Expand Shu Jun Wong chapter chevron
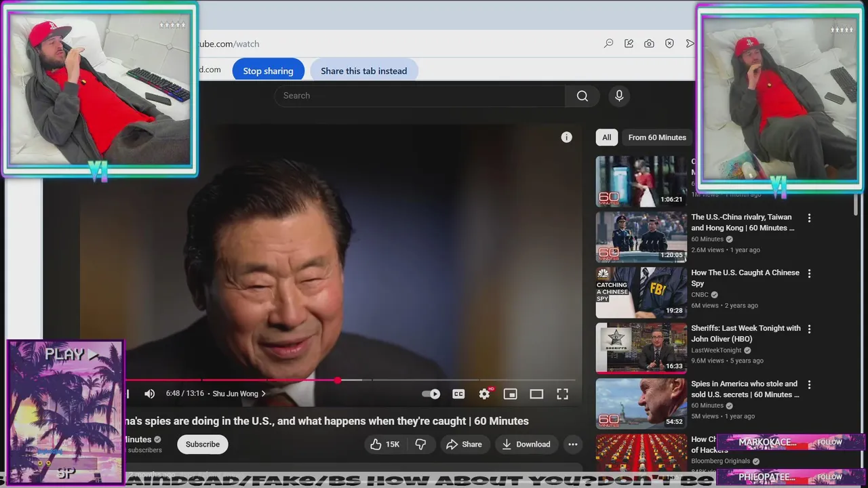The image size is (868, 488). click(x=264, y=394)
